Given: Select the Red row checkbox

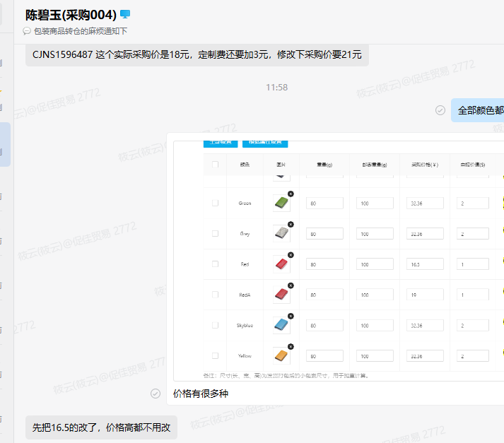Looking at the screenshot, I should point(215,264).
